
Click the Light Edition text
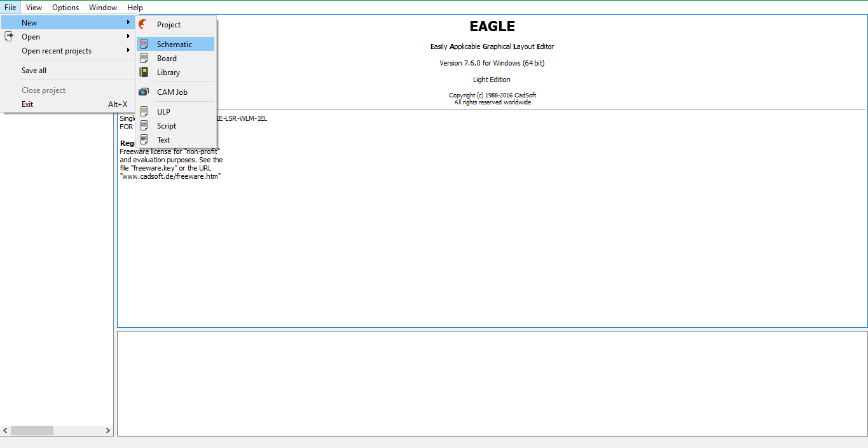tap(492, 80)
